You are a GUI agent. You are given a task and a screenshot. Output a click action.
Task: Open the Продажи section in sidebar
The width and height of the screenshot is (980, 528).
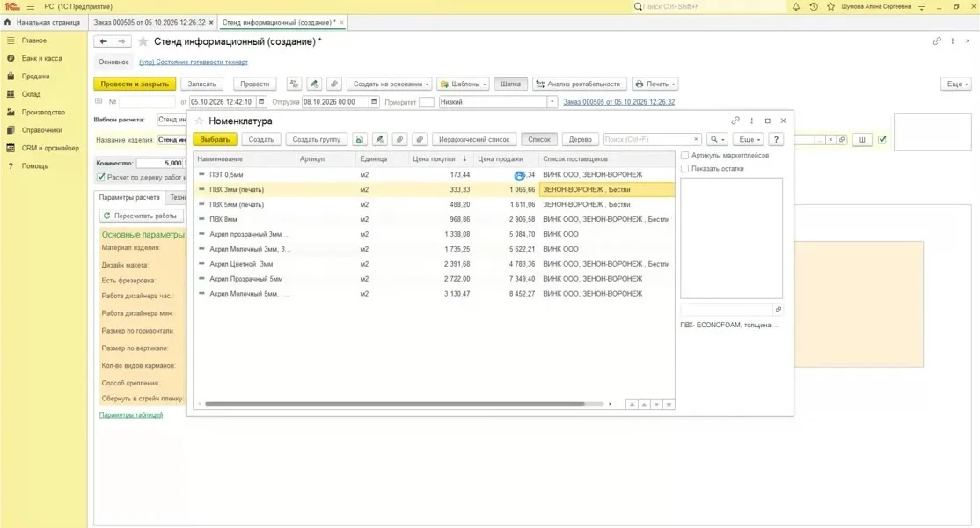[35, 77]
